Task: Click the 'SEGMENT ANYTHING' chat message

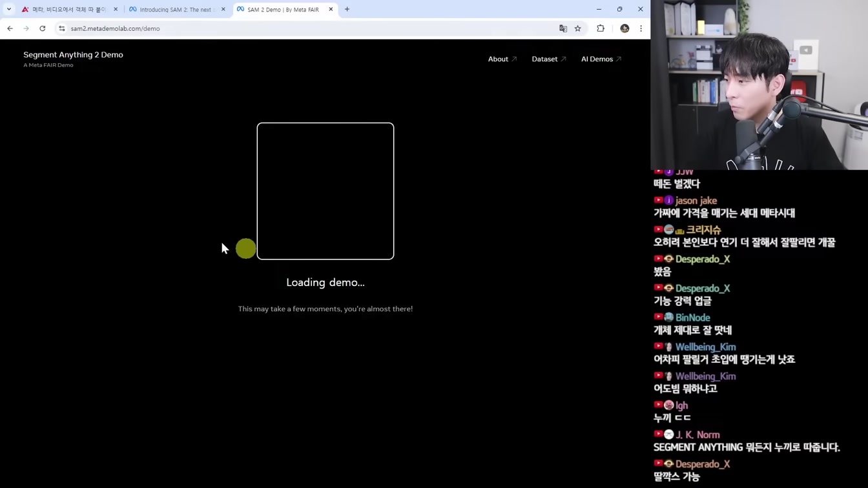Action: (747, 447)
